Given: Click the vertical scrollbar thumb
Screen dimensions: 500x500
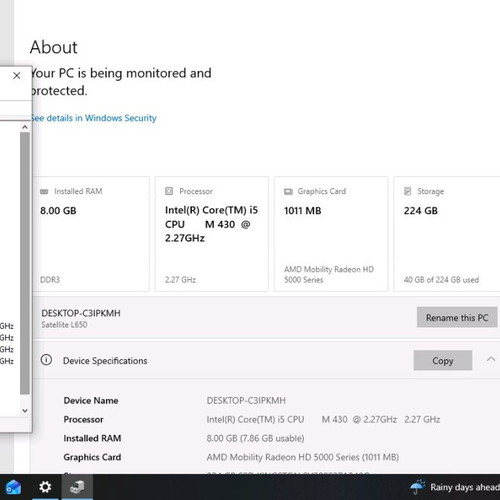Looking at the screenshot, I should coord(25,263).
